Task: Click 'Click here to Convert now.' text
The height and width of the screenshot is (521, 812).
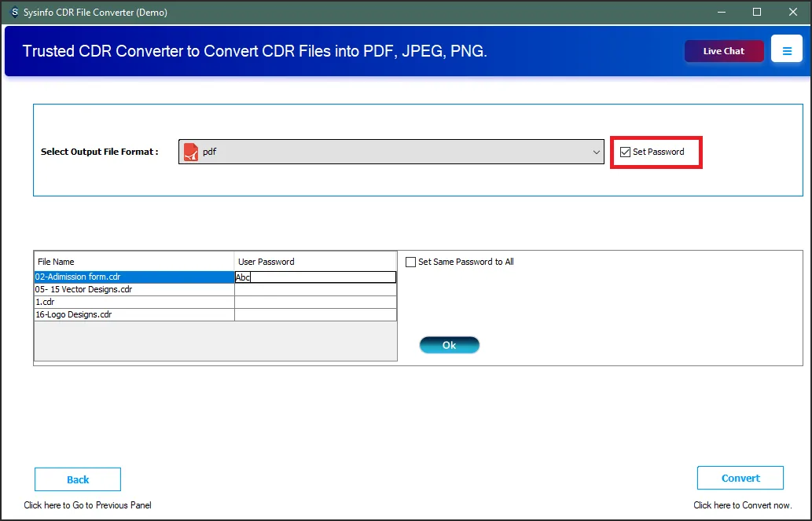Action: click(x=742, y=505)
